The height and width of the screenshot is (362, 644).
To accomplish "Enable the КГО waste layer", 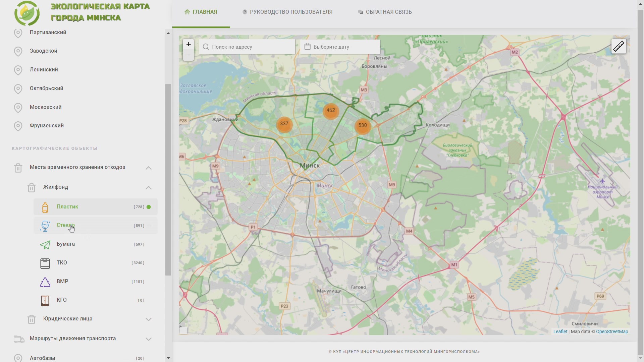I will click(96, 300).
